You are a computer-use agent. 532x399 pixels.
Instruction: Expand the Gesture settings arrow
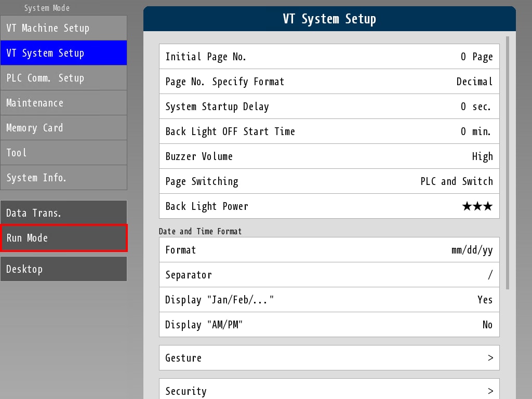click(490, 358)
